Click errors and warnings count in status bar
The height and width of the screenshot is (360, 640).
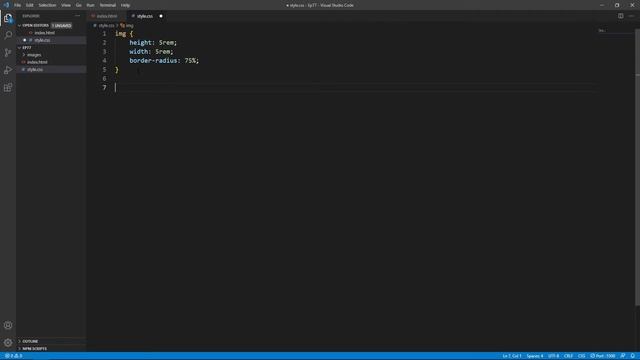pyautogui.click(x=13, y=356)
